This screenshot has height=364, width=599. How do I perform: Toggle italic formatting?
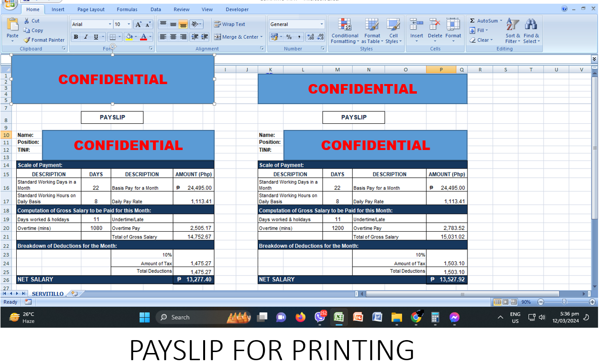pos(86,37)
